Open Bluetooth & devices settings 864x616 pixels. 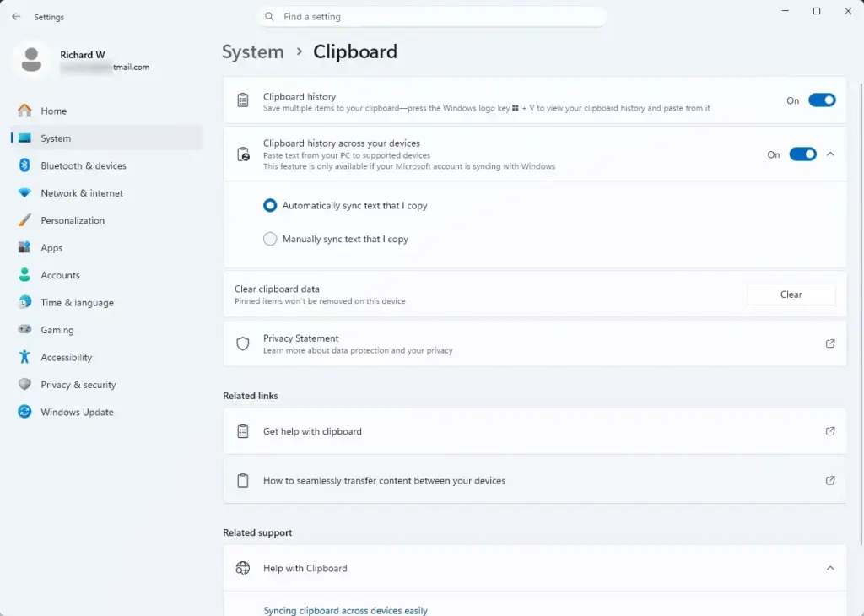click(x=107, y=165)
